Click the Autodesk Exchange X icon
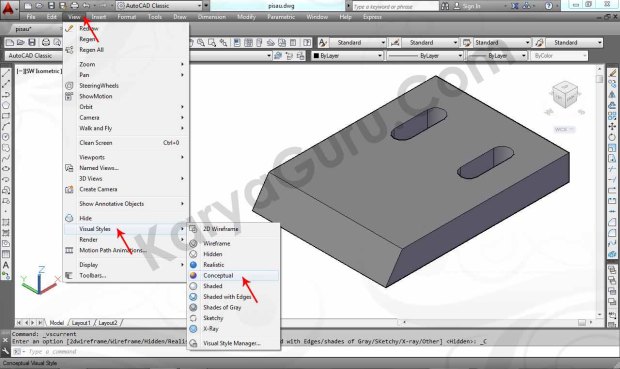 [x=515, y=6]
